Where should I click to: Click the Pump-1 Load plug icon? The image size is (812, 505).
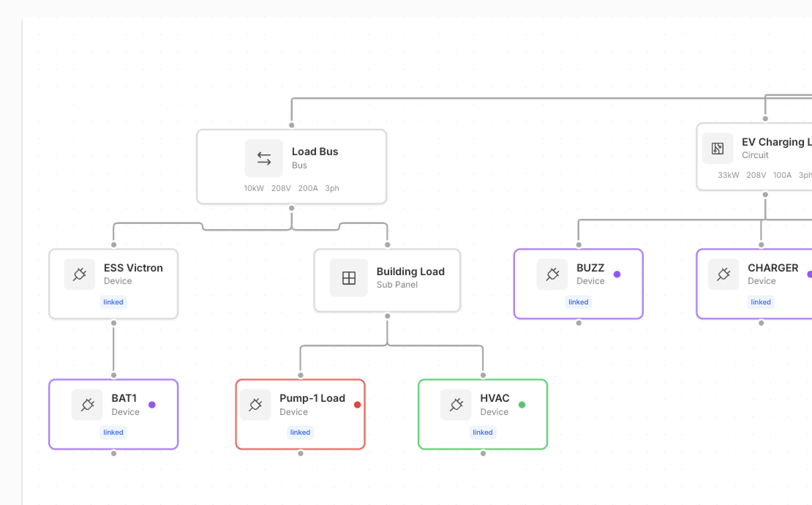tap(256, 405)
